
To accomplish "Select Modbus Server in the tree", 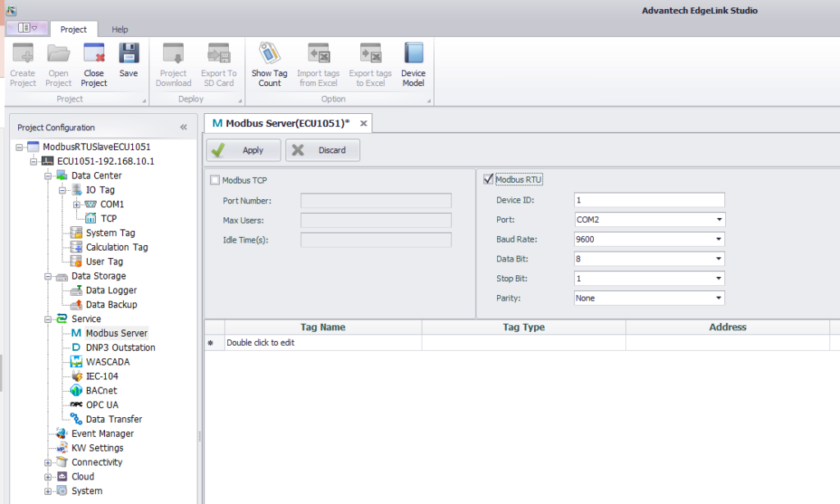I will coord(116,334).
